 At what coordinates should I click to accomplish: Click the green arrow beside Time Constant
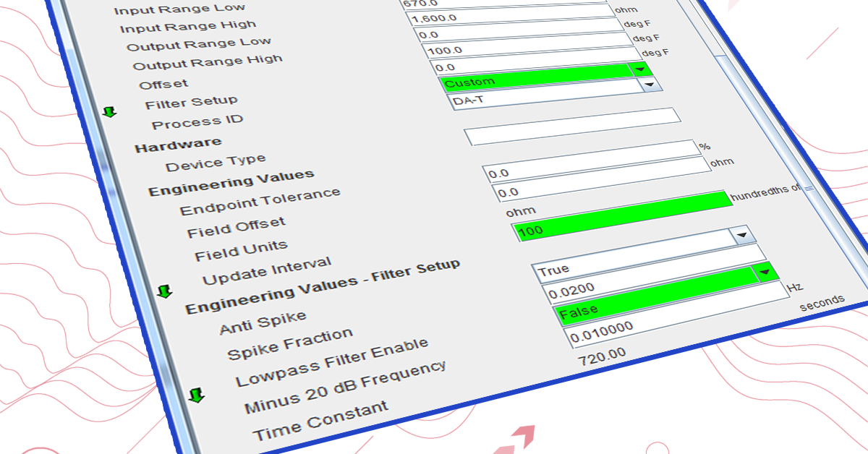(x=196, y=395)
